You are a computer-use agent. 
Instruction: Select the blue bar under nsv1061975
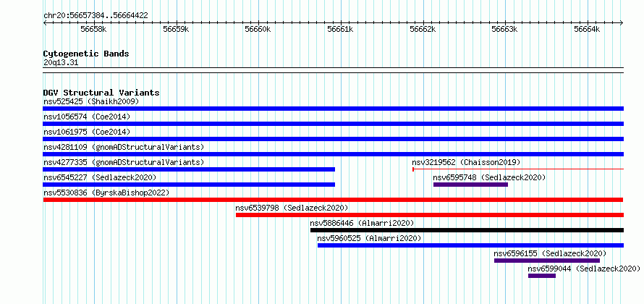333,139
